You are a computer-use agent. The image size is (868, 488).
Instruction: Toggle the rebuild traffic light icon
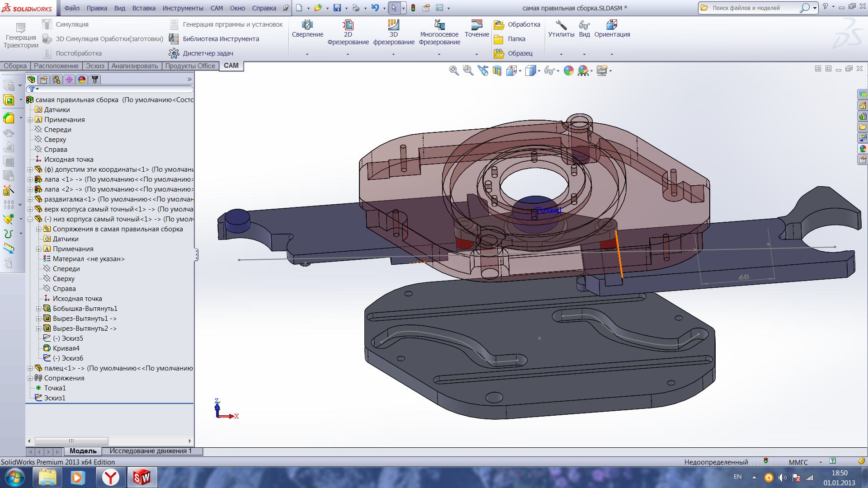click(413, 8)
